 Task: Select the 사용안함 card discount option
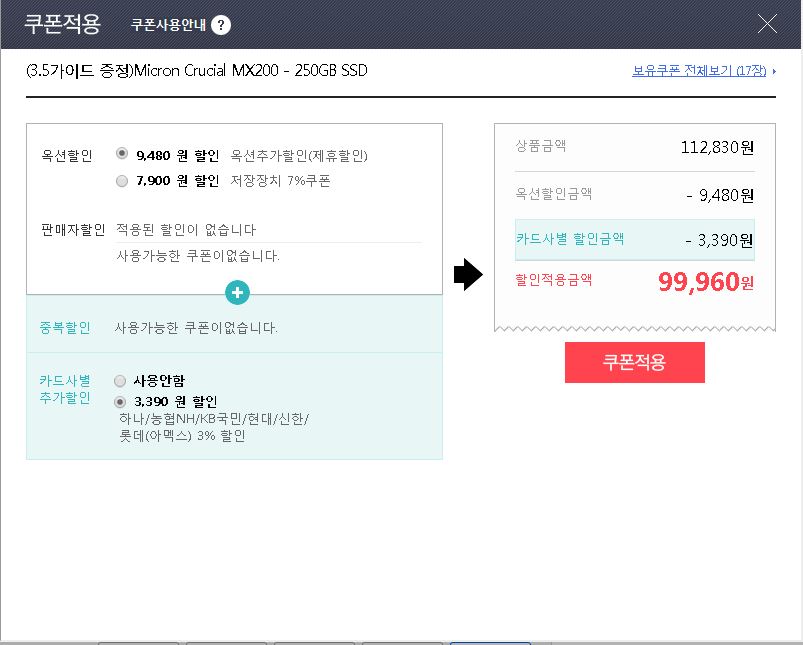[121, 381]
